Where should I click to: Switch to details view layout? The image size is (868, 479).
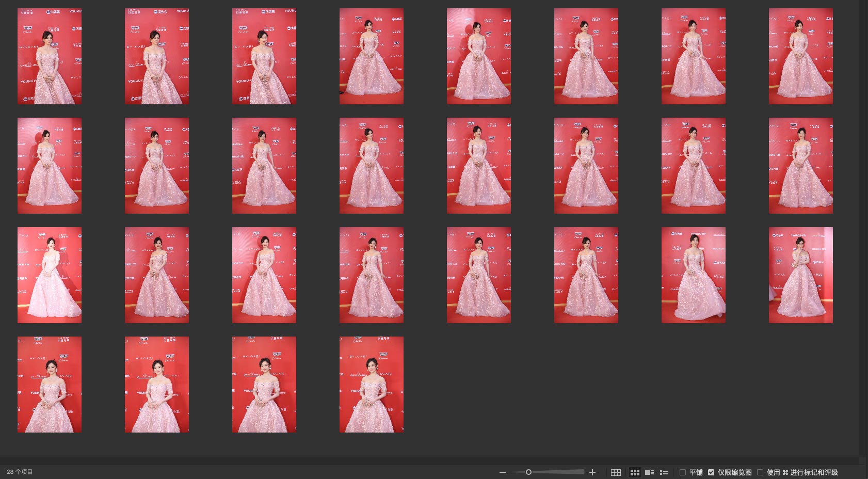pos(649,472)
